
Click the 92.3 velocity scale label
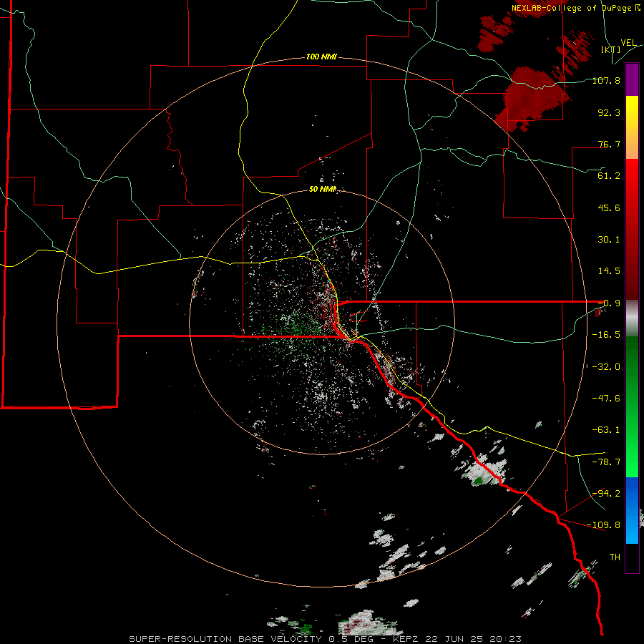609,112
